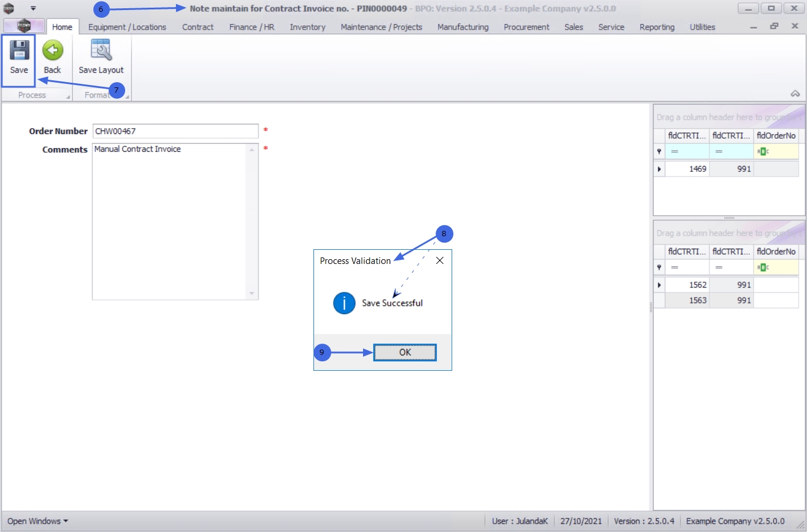Screen dimensions: 807x532
Task: Open the Service tab
Action: (611, 27)
